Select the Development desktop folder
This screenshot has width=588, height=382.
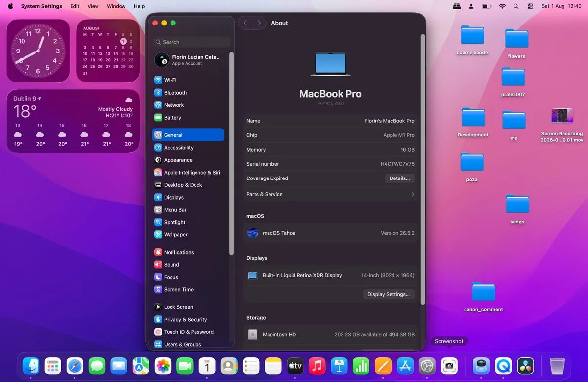pos(473,123)
